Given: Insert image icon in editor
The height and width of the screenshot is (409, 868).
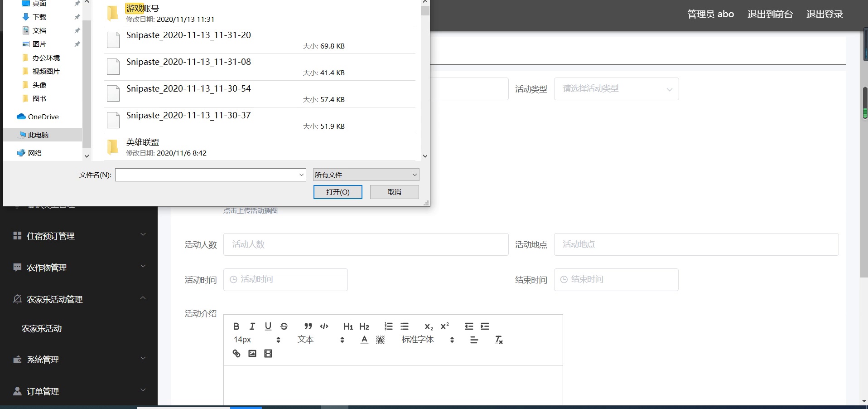Looking at the screenshot, I should pos(252,353).
